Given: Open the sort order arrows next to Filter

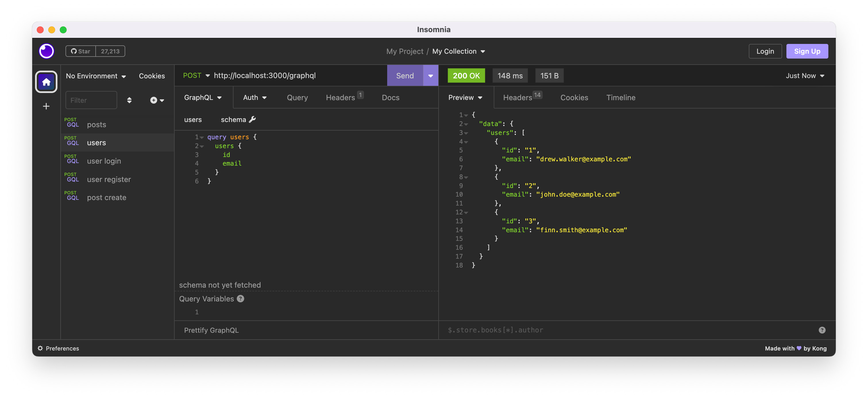Looking at the screenshot, I should (x=129, y=100).
